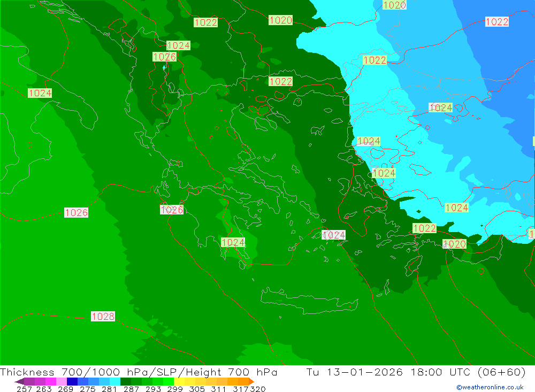Click the purple arrow at legend's left end
Screen dimensions: 535x392
19,381
